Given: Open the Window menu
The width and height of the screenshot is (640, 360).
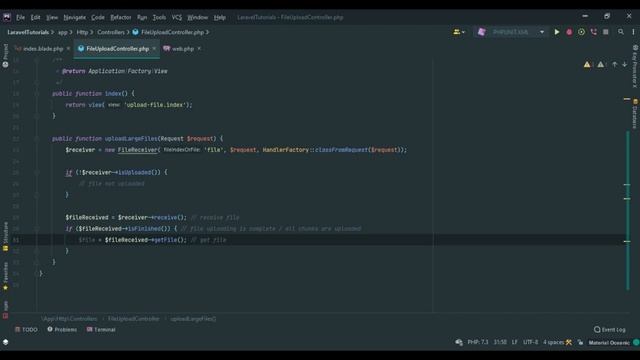Looking at the screenshot, I should (198, 18).
